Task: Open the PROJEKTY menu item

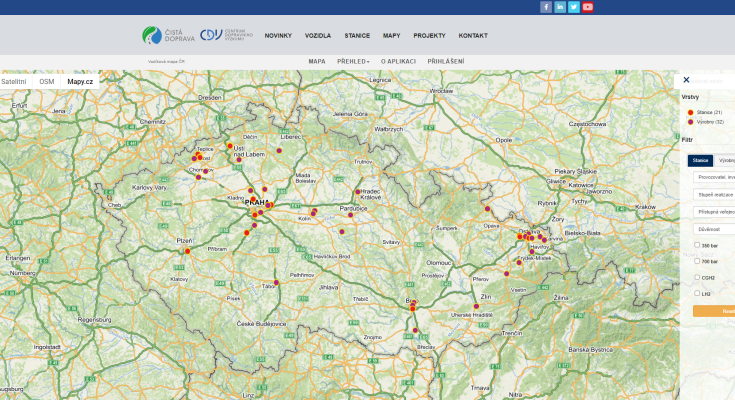Action: coord(429,36)
